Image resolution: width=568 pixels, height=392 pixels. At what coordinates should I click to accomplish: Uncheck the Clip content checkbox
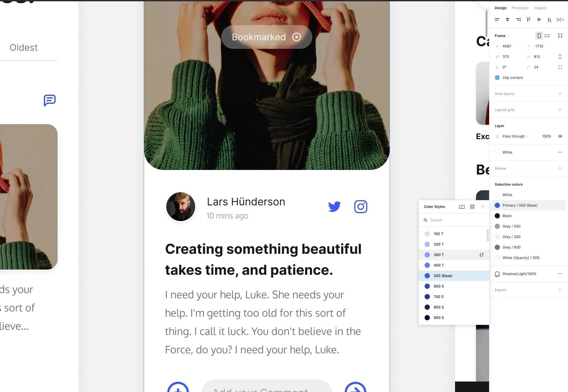click(497, 78)
